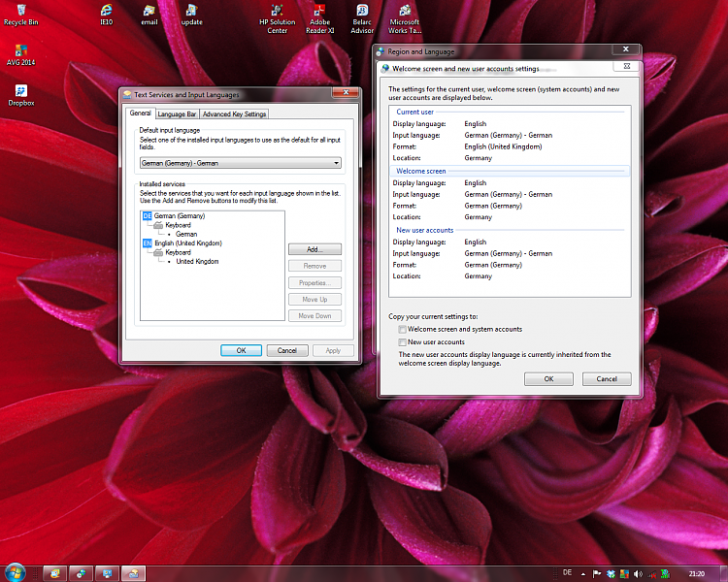
Task: Select the German keyboard layout entry
Action: 186,234
